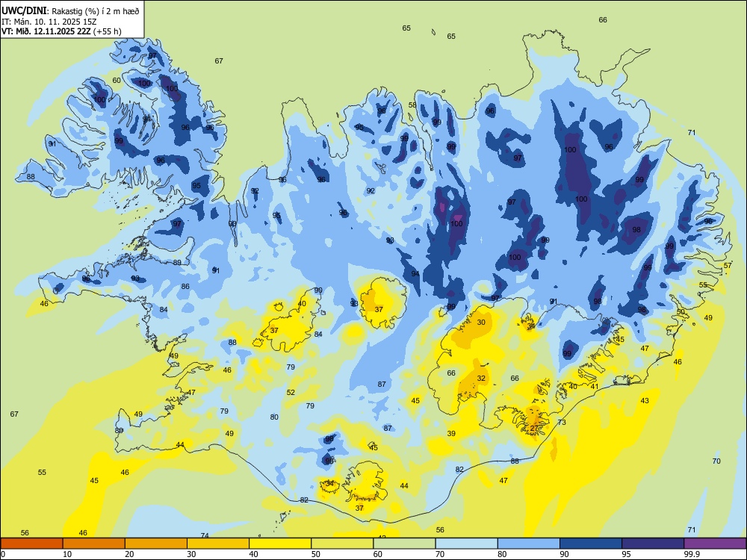Select the 10–20 orange legend color box

[94, 544]
